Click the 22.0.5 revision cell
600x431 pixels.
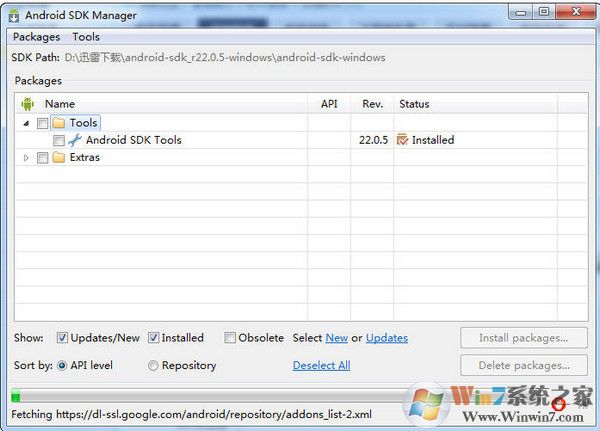pos(373,140)
